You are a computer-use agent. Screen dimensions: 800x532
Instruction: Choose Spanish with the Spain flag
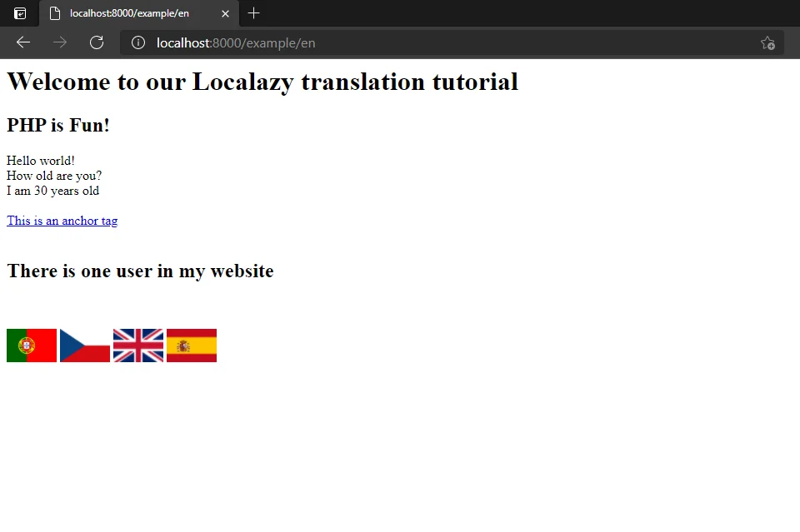click(x=191, y=344)
